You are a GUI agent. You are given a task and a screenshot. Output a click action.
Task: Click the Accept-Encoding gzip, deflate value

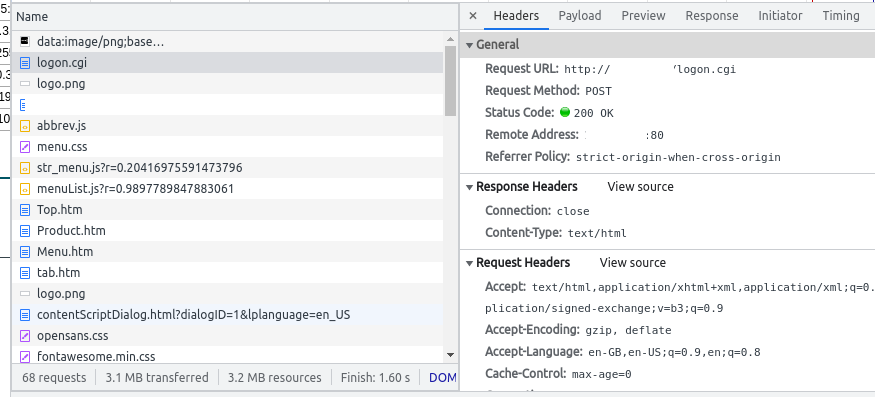[628, 331]
